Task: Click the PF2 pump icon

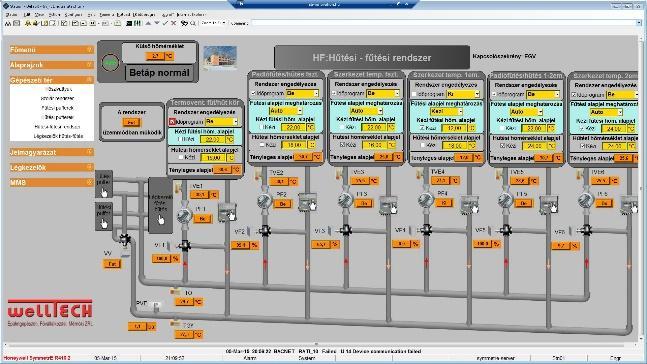Action: (x=264, y=201)
